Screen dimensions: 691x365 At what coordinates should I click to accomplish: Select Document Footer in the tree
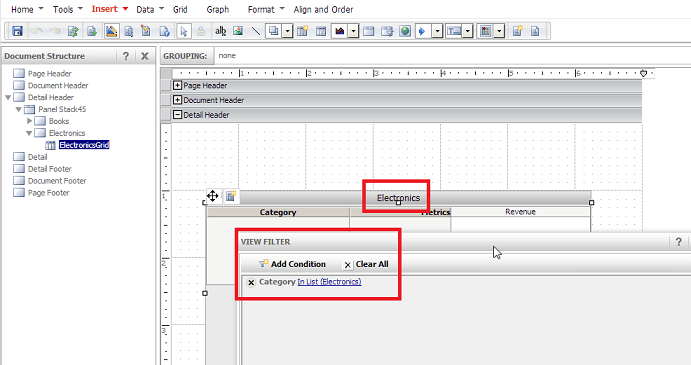pyautogui.click(x=57, y=181)
